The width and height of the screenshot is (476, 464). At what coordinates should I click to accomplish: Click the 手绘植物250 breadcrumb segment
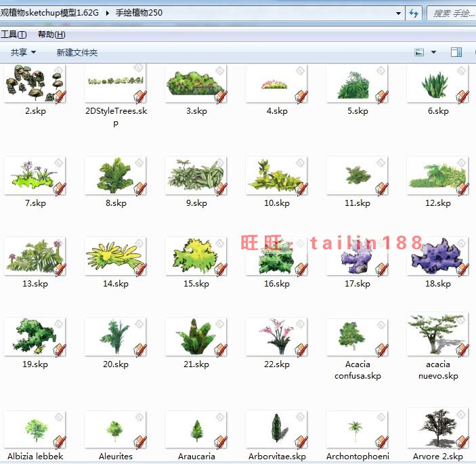(139, 13)
